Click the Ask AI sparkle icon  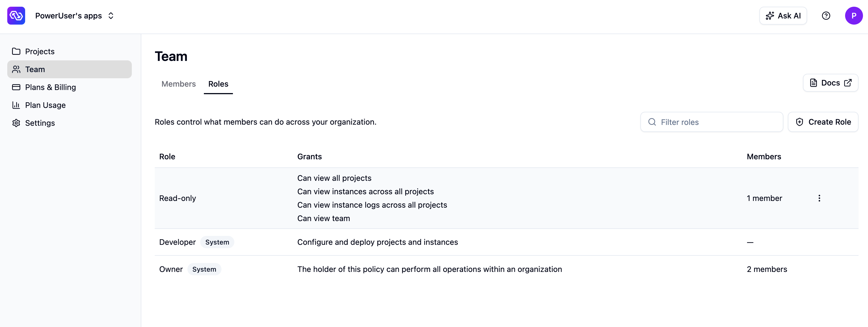(x=770, y=15)
